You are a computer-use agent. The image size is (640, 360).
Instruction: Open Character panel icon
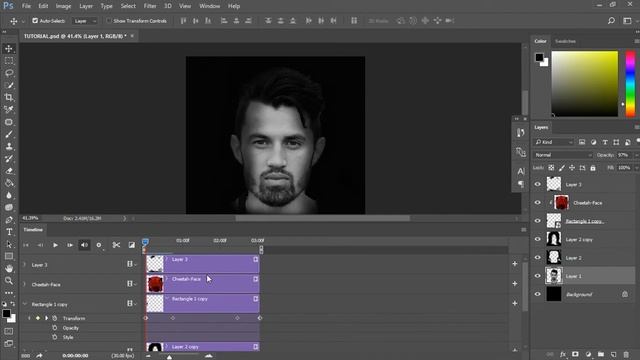coord(521,171)
